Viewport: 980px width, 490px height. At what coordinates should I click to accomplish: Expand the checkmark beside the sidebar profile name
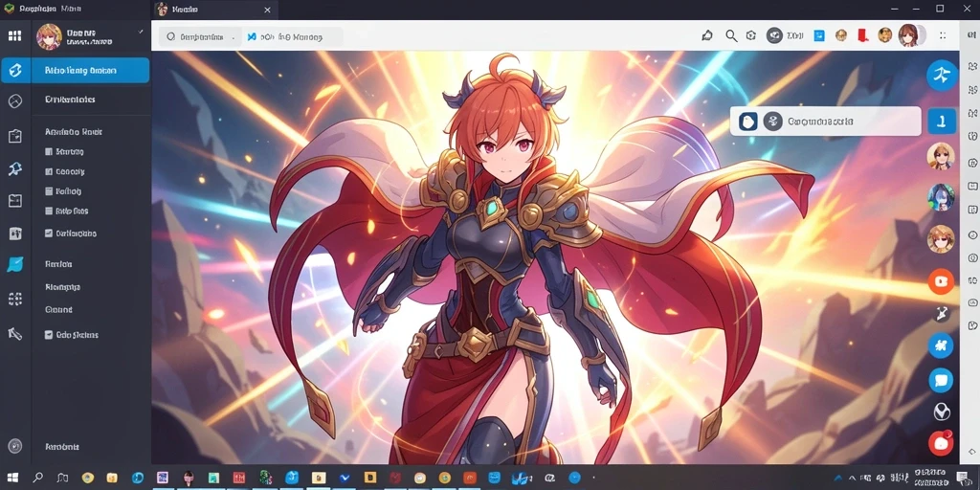[141, 32]
